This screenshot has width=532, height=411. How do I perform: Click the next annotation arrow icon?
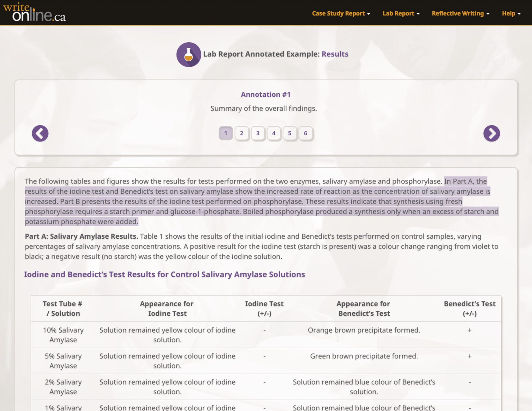(x=491, y=133)
